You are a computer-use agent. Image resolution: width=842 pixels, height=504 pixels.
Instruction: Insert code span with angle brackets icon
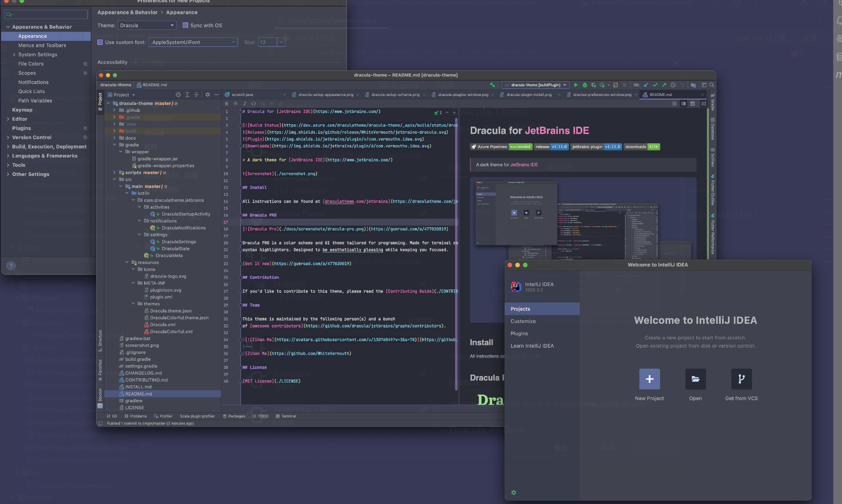[x=254, y=104]
